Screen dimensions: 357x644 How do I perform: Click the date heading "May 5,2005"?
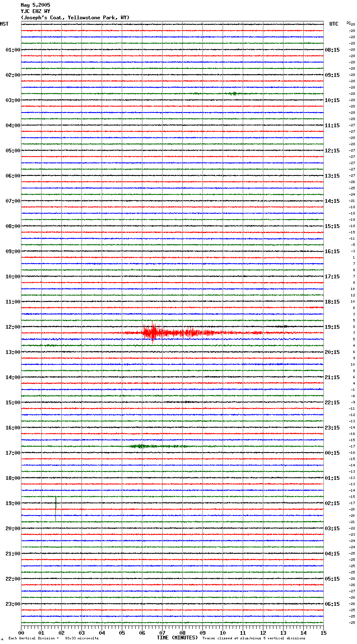(35, 5)
